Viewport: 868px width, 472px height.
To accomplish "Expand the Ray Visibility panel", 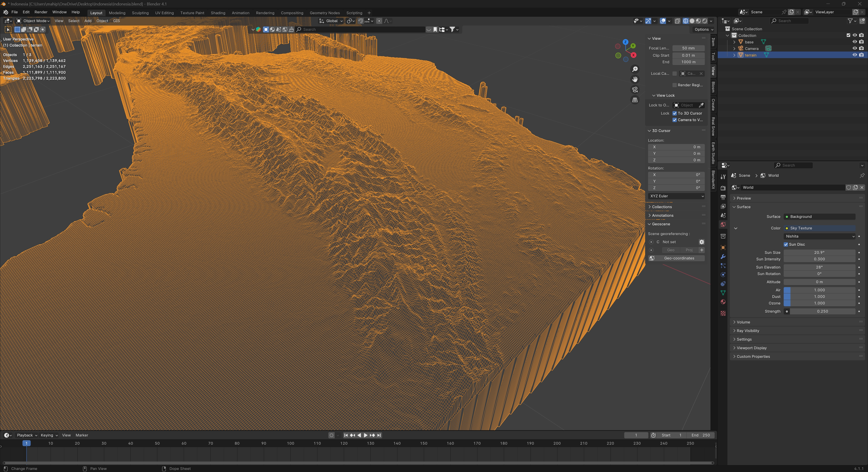I will 748,331.
